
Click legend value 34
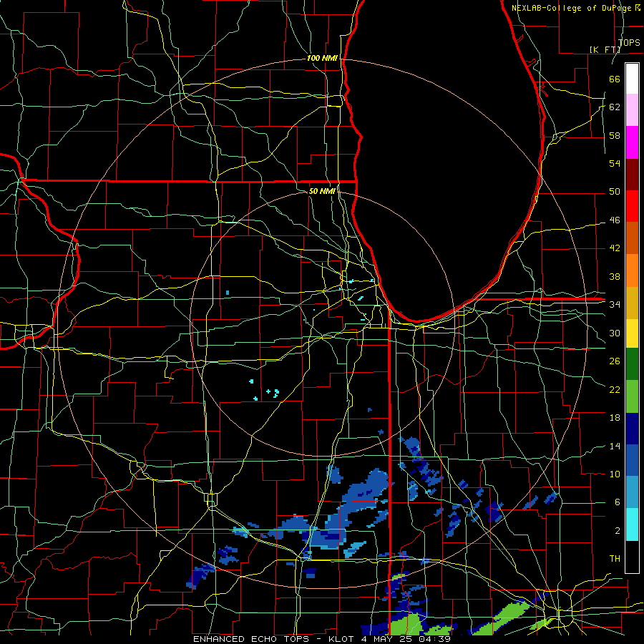point(615,304)
